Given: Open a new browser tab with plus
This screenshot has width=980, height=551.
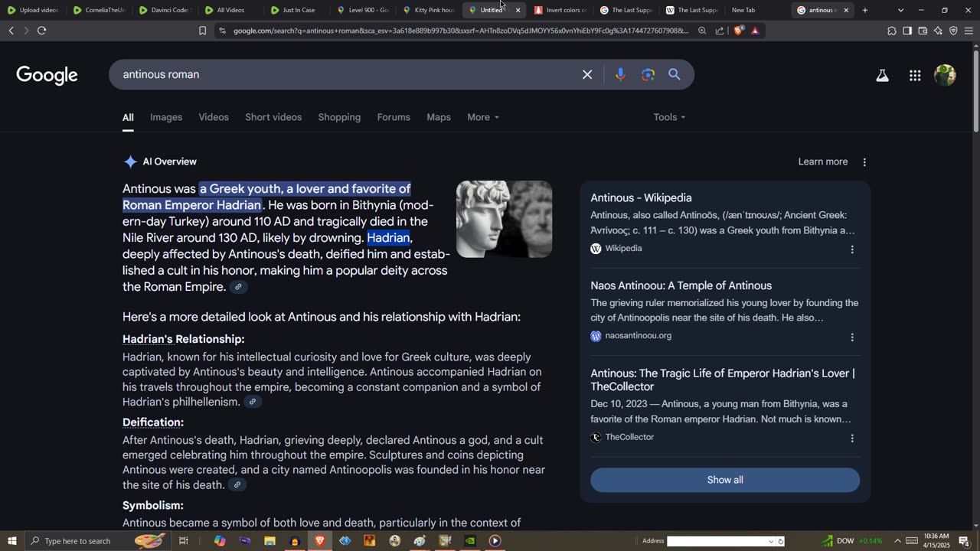Looking at the screenshot, I should point(865,10).
